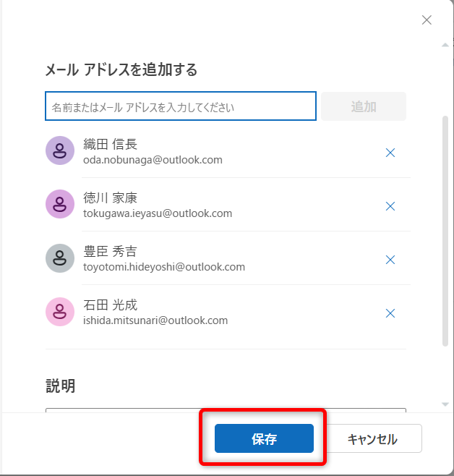
Task: Click the 石田 光成 contact name
Action: 111,305
